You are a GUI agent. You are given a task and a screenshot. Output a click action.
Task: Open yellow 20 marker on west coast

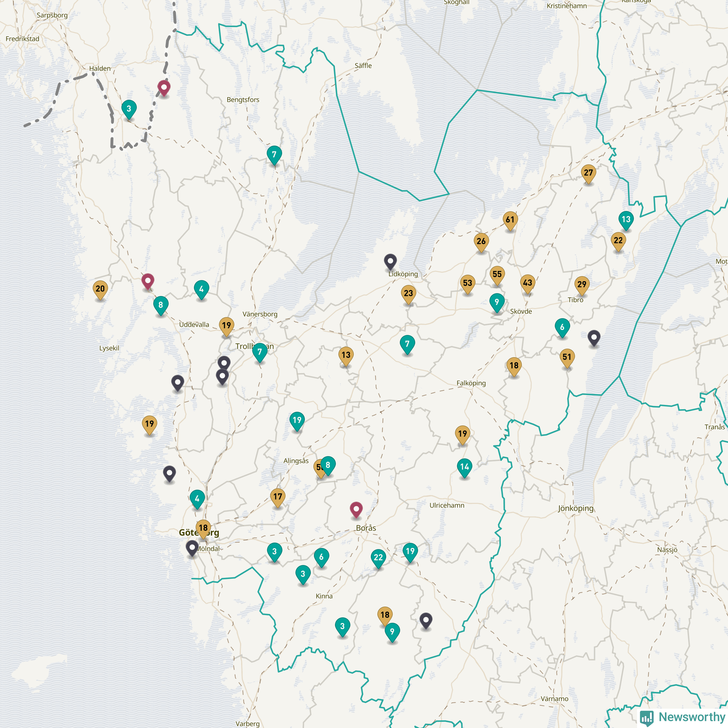100,289
